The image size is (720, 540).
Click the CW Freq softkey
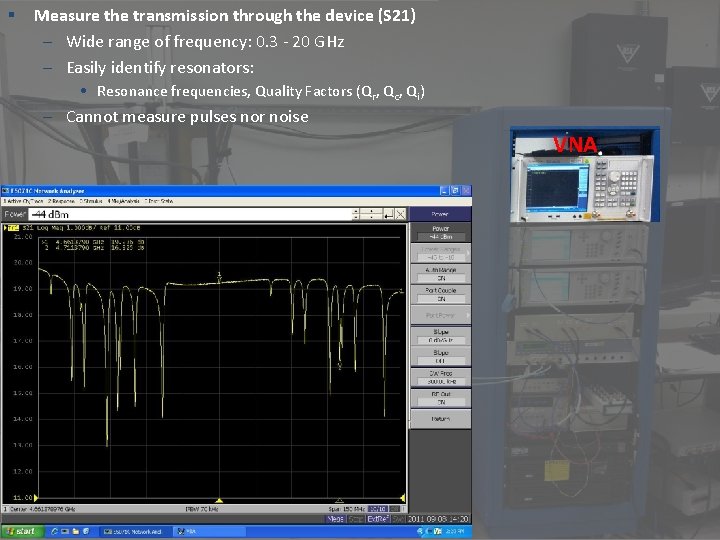[440, 377]
